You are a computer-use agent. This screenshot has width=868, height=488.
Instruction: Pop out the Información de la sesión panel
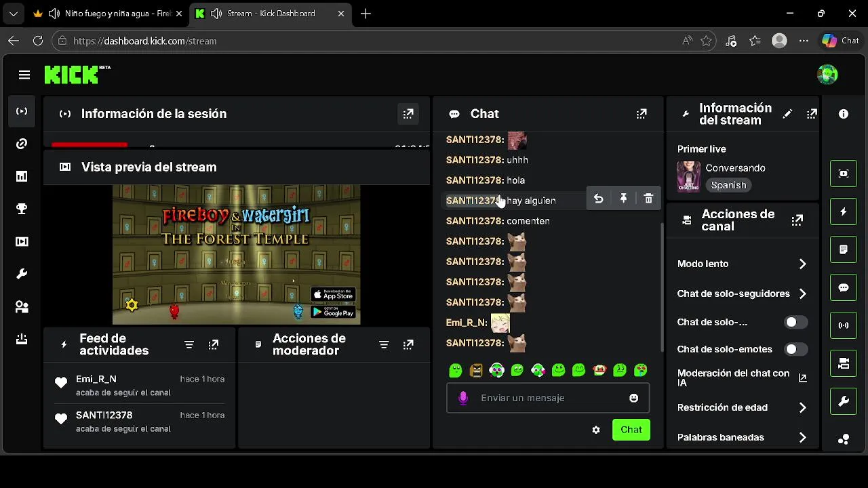click(x=408, y=114)
